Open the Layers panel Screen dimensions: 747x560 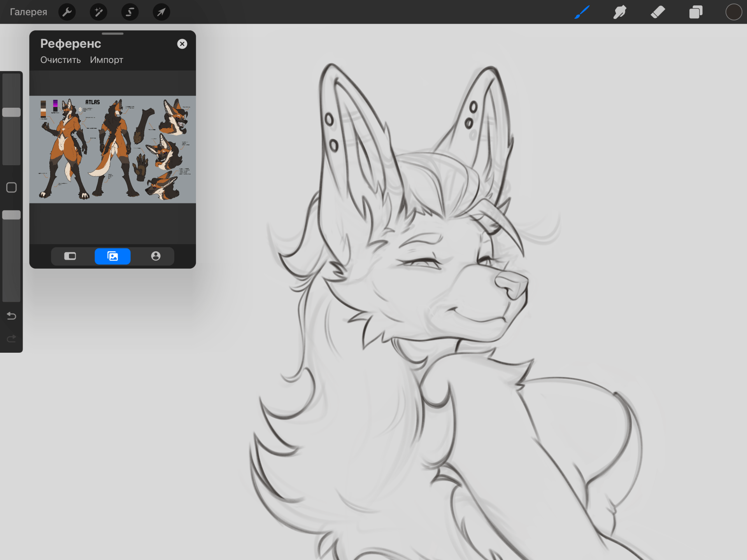[696, 12]
